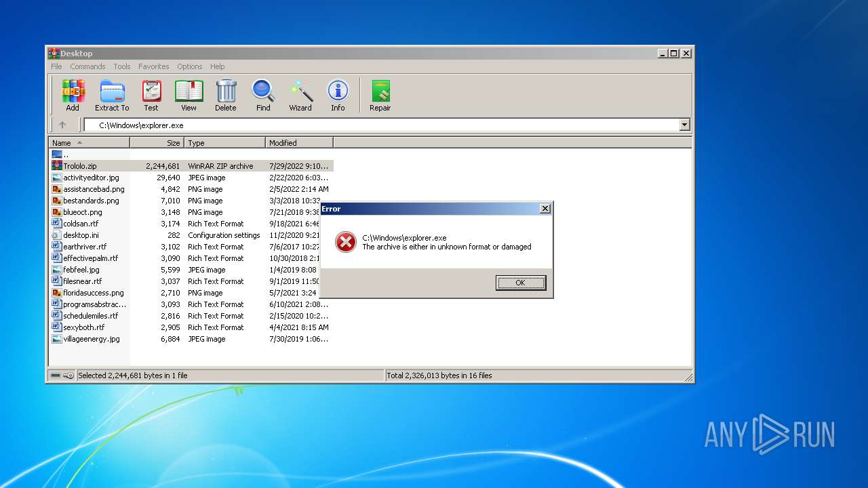Sort by Type column header
This screenshot has width=868, height=488.
tap(225, 143)
